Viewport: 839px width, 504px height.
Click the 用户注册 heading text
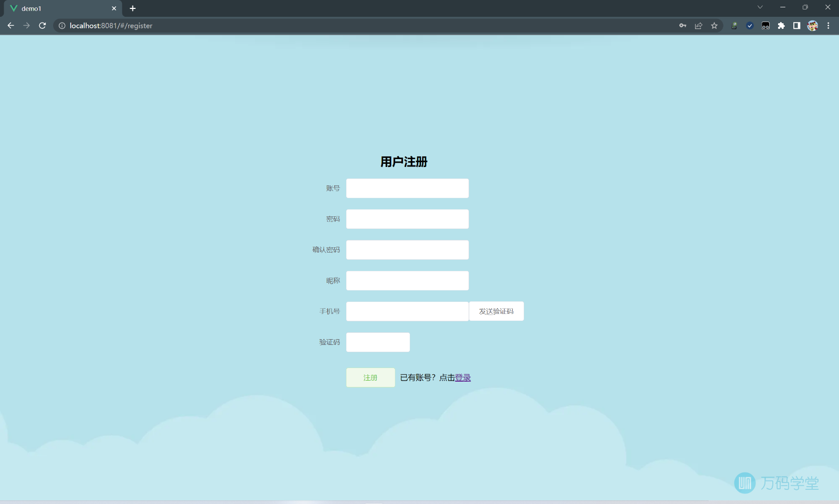[x=404, y=162]
